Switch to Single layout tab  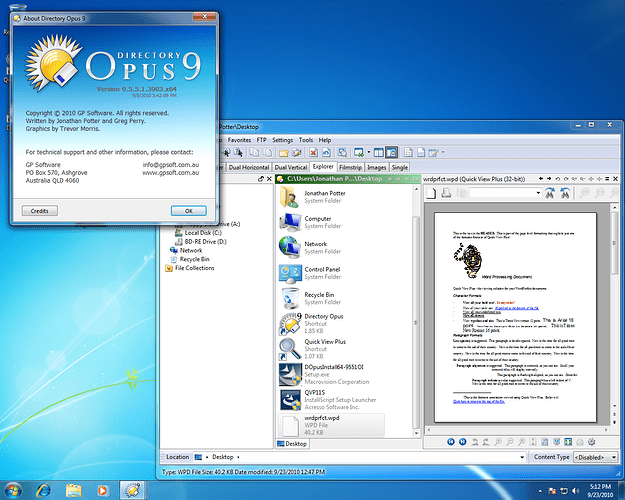(x=399, y=167)
